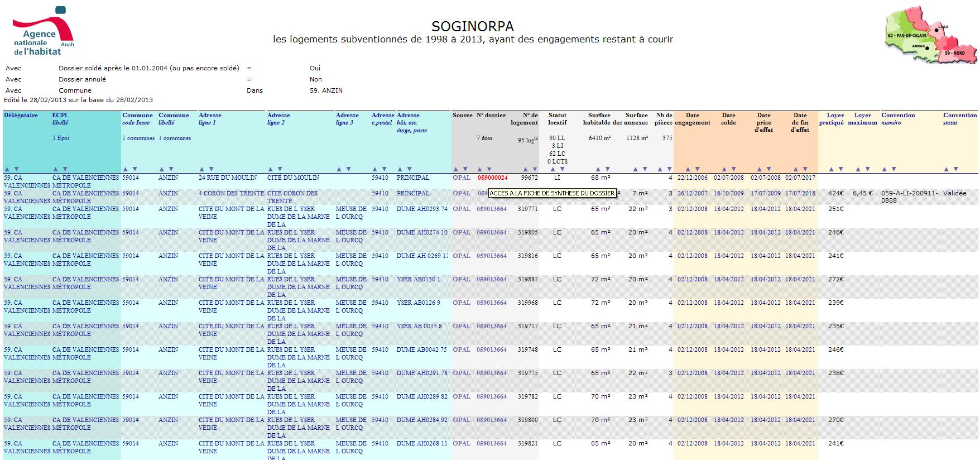The image size is (980, 460).
Task: Click engagement date 26/12/2007
Action: (x=693, y=194)
